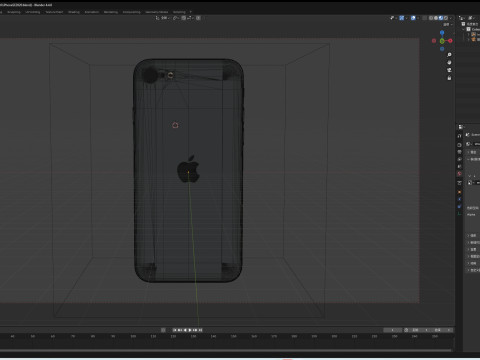Open the green Object Data properties tab

point(459,214)
